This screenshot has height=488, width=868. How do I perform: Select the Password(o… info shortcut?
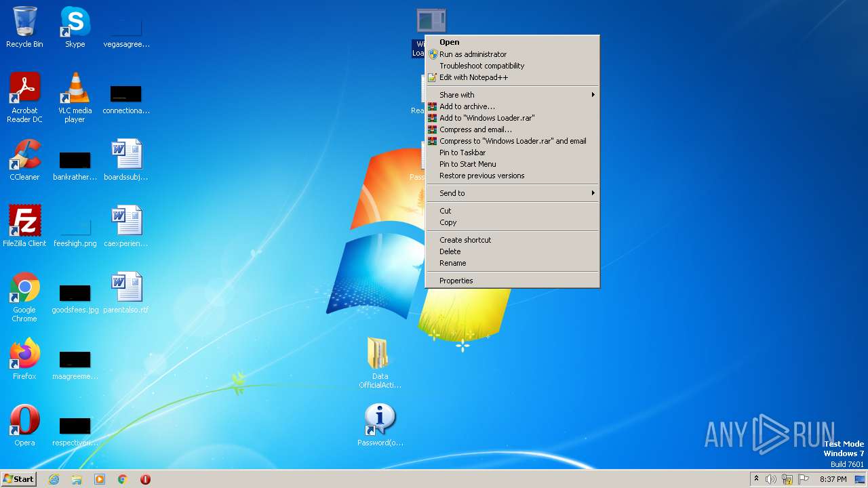coord(380,426)
